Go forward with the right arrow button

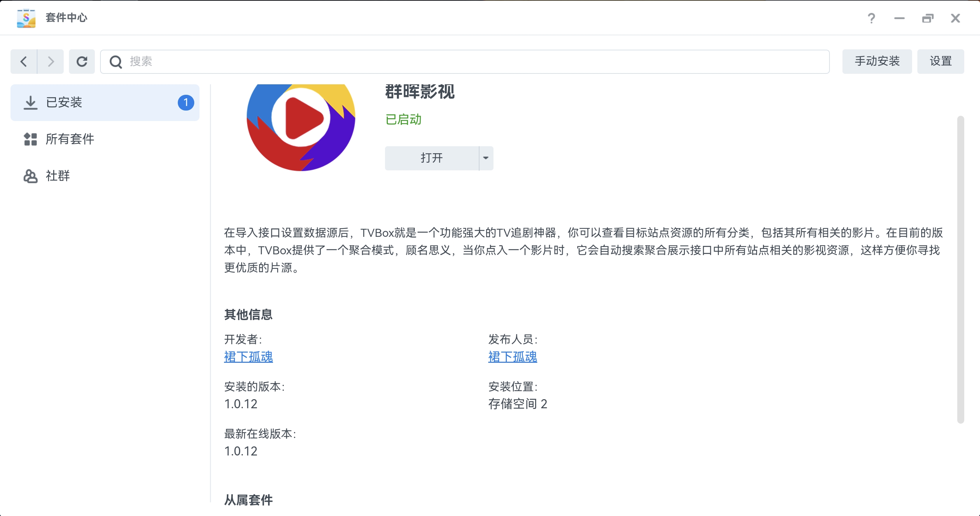coord(51,61)
